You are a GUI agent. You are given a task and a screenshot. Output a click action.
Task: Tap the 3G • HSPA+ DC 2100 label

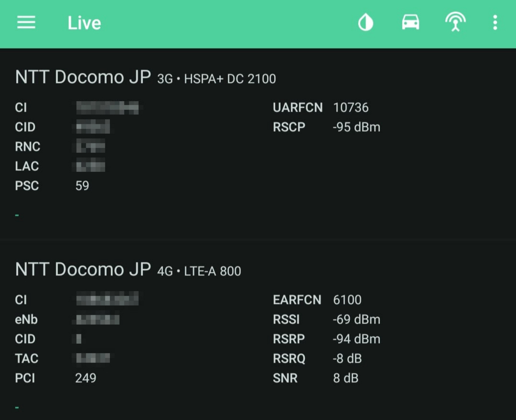click(217, 79)
